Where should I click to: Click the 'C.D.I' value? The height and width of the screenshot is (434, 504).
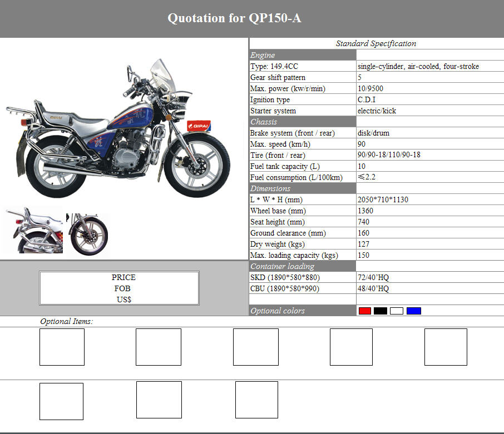367,99
